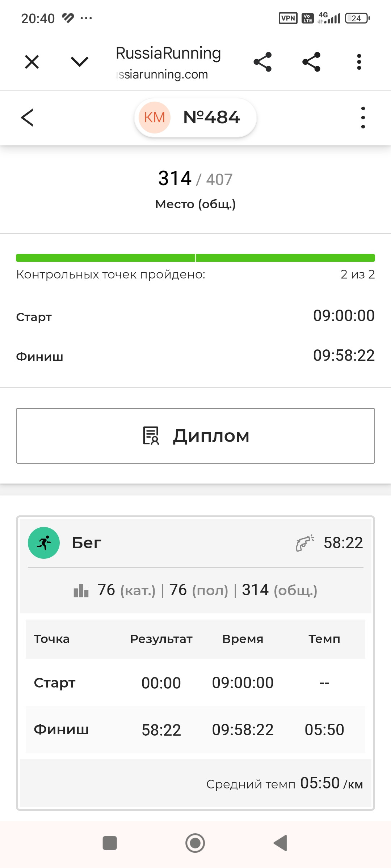Tap the Android home circle button
The image size is (391, 868).
click(195, 843)
